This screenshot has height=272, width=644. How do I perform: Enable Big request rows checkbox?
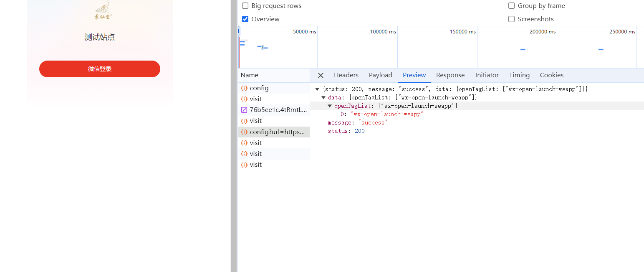245,6
